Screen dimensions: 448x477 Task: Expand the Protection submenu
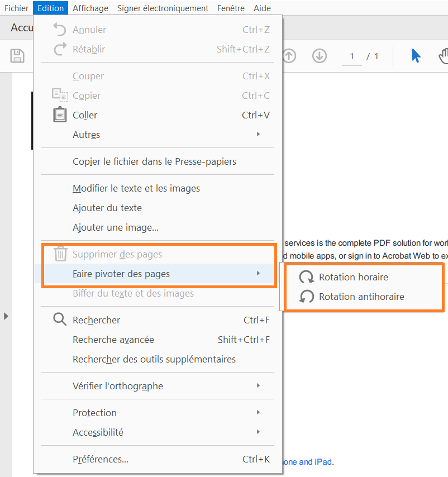coord(94,413)
